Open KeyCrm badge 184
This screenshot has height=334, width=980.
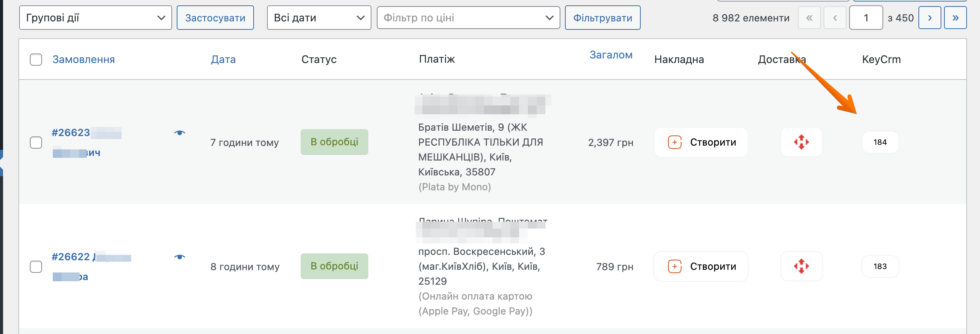(880, 142)
